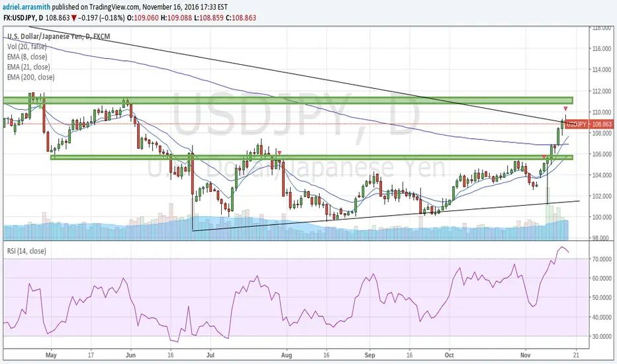Select the FX:USDJPY, D symbol label
Screen dimensions: 617x364
pyautogui.click(x=23, y=18)
